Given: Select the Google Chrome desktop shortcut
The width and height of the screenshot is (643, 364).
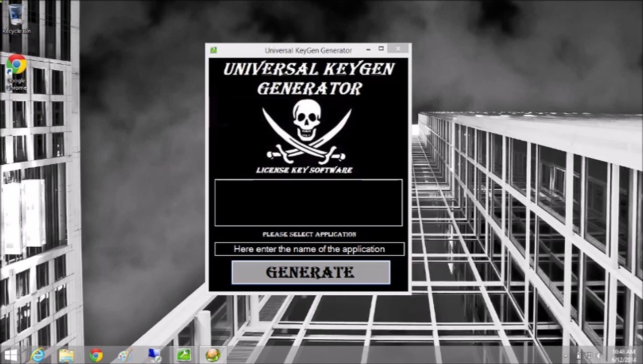Looking at the screenshot, I should click(x=16, y=72).
